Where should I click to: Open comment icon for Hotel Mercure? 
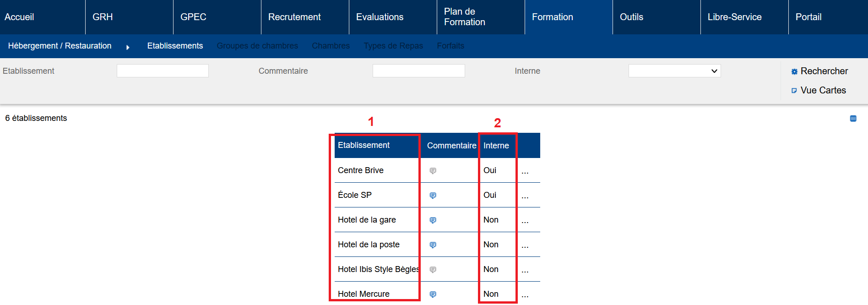click(433, 294)
